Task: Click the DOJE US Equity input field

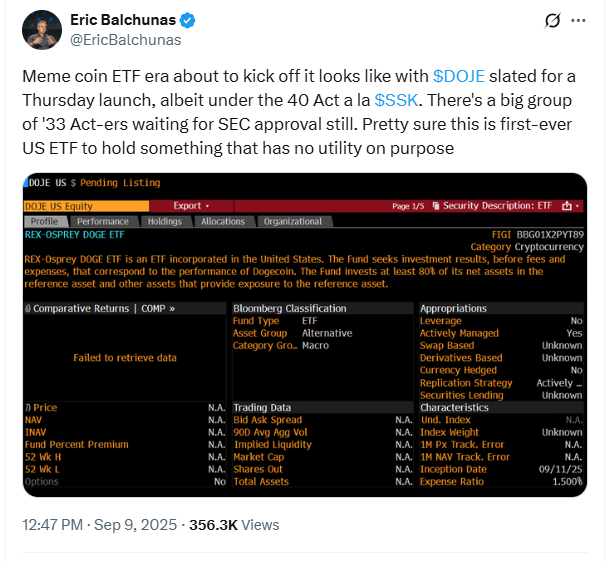Action: coord(86,206)
